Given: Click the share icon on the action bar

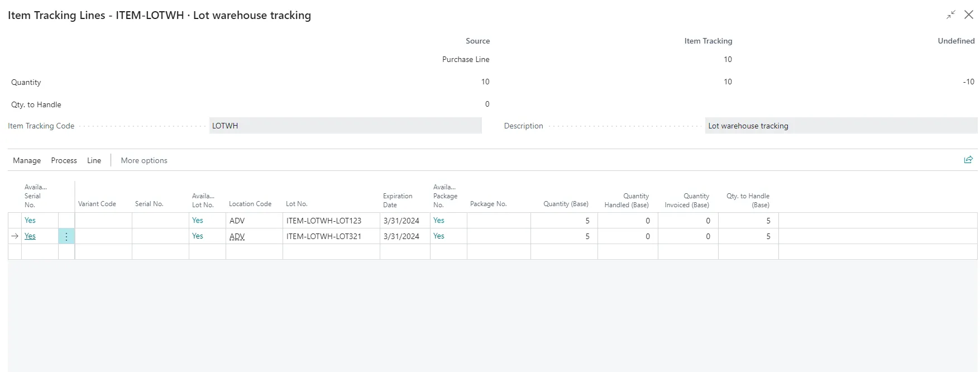Looking at the screenshot, I should click(x=968, y=160).
